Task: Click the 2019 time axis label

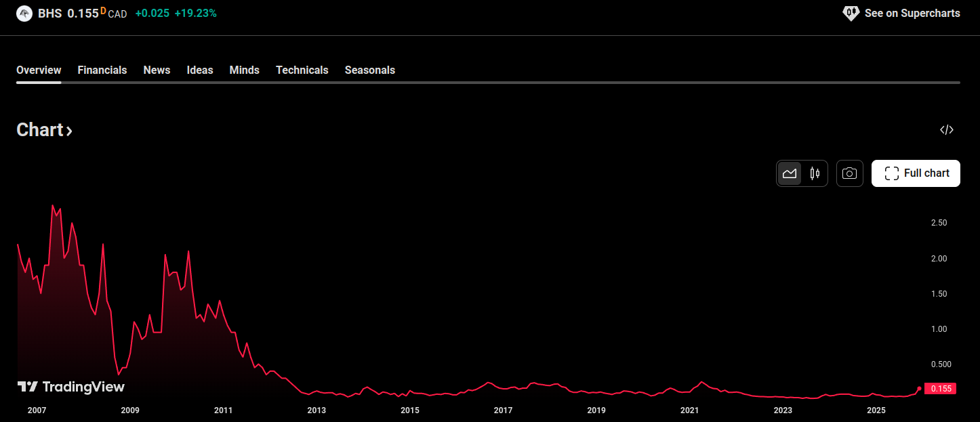Action: [596, 410]
